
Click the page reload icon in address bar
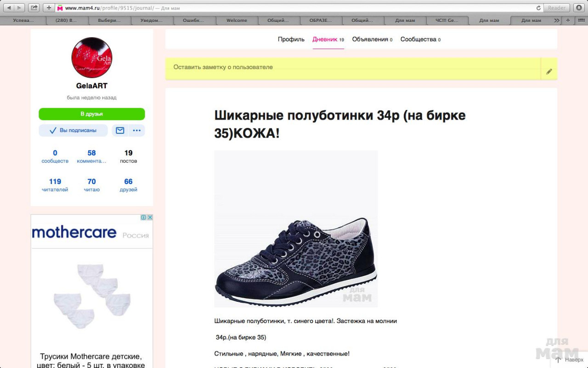click(x=538, y=8)
